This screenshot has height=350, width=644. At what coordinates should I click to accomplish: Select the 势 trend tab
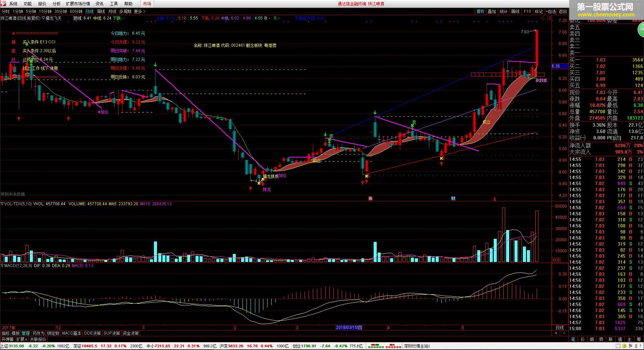coord(601,339)
